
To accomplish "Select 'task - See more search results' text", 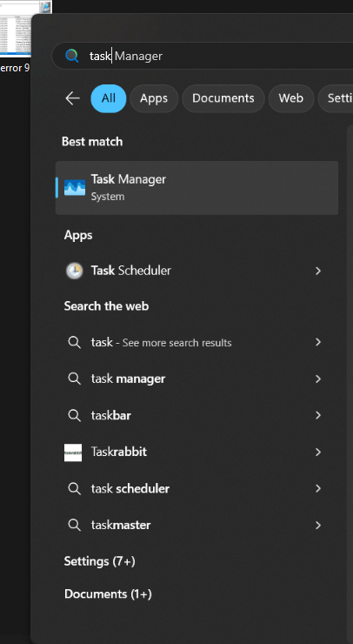I will (162, 342).
